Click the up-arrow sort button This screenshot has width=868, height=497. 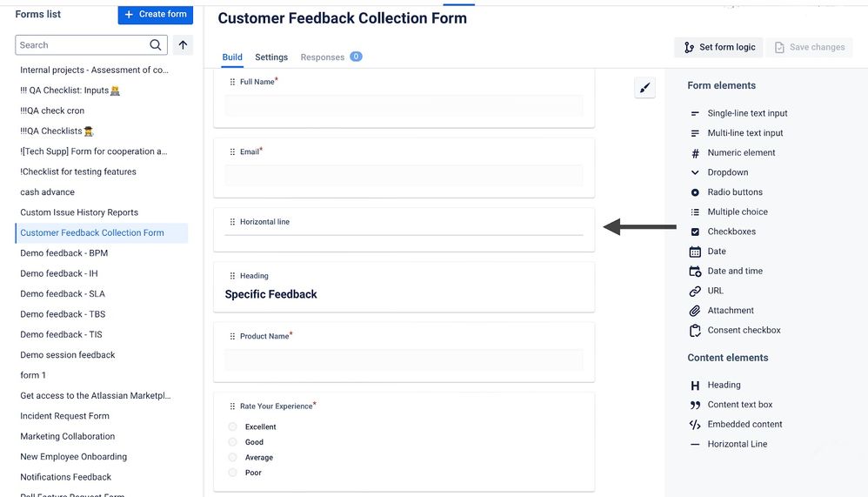(x=183, y=45)
